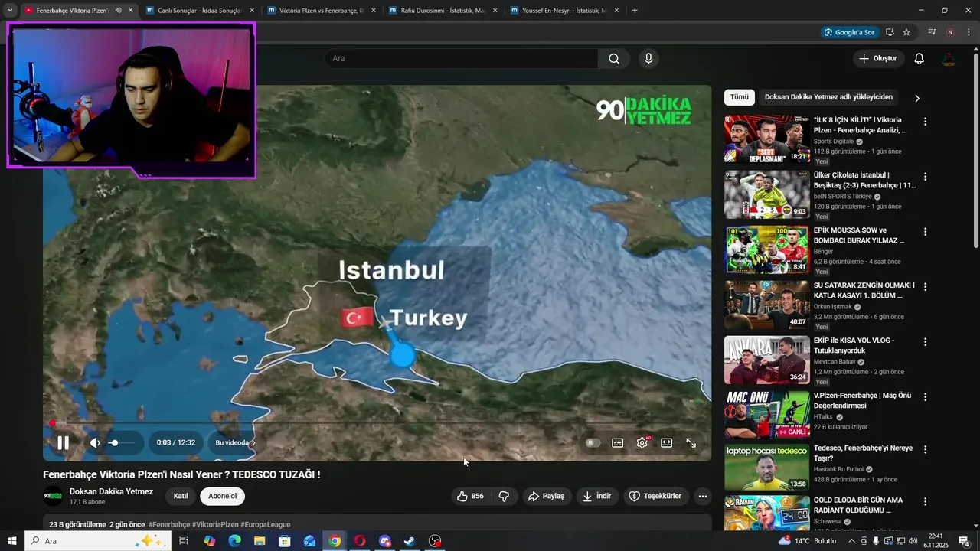The width and height of the screenshot is (980, 551).
Task: Open options for 'İLK 8 İÇİN KİLİT' video
Action: tap(925, 122)
